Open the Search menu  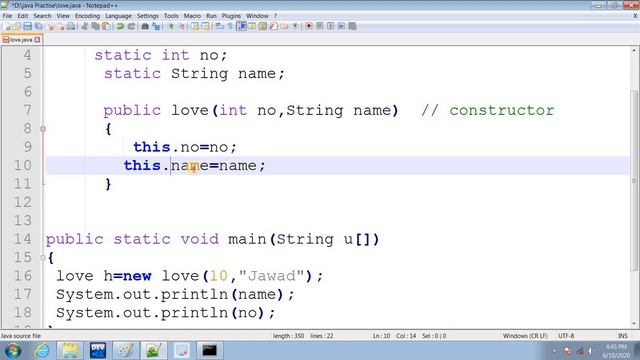tap(42, 16)
